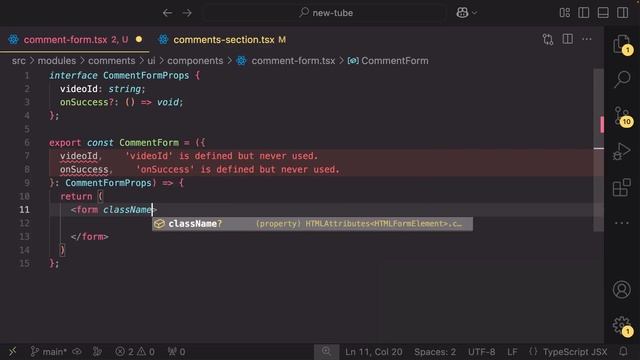The width and height of the screenshot is (640, 360).
Task: Click the publish or sync icon beside main*
Action: [x=77, y=351]
